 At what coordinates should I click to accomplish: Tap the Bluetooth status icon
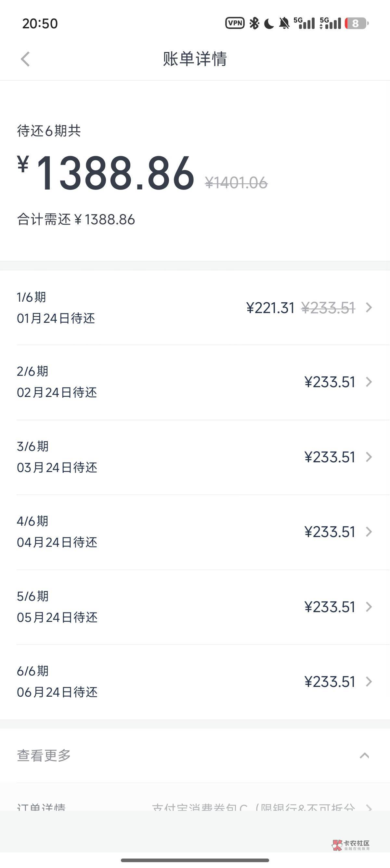click(254, 23)
